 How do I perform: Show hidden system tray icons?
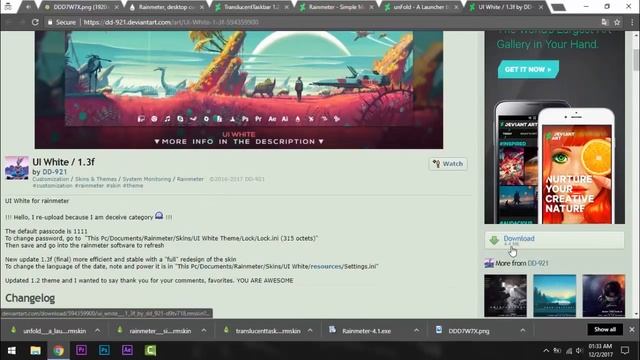[x=546, y=351]
